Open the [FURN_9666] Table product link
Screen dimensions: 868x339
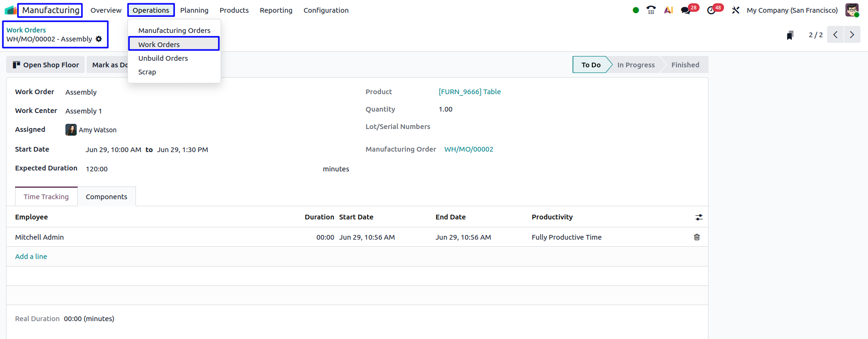coord(470,92)
